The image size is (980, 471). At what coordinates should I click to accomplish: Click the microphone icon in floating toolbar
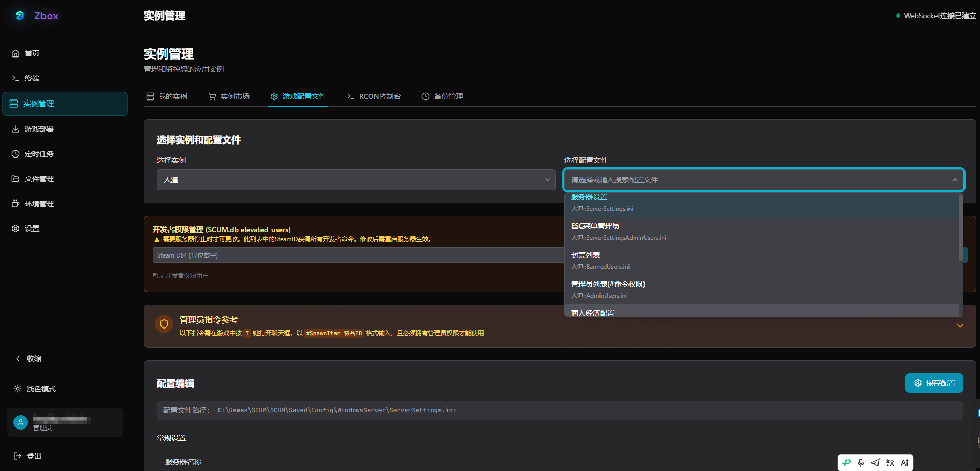tap(861, 463)
